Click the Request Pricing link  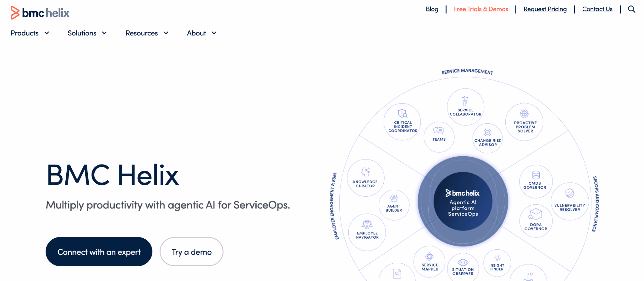(545, 9)
